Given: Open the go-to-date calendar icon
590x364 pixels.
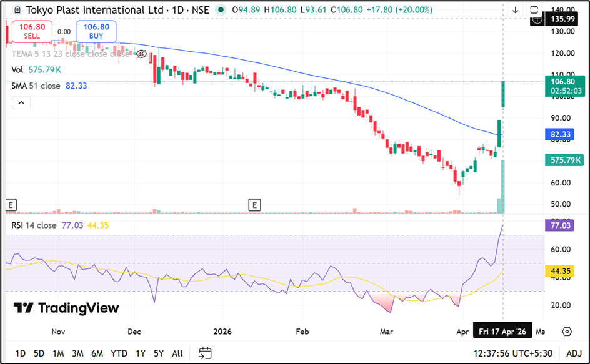Looking at the screenshot, I should 206,353.
